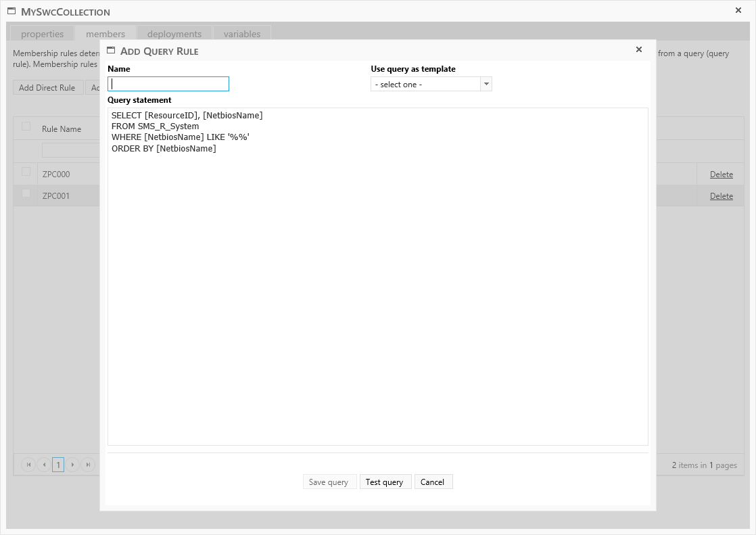This screenshot has height=535, width=756.
Task: Click the MySwcCollection window icon
Action: [x=11, y=11]
